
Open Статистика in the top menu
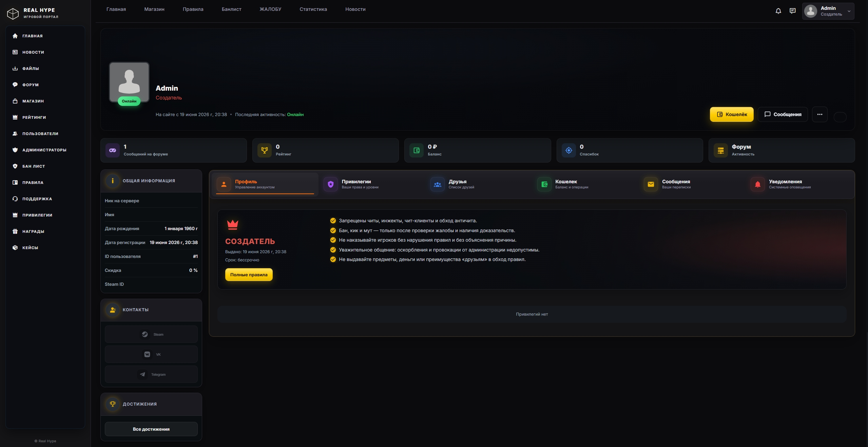[313, 9]
